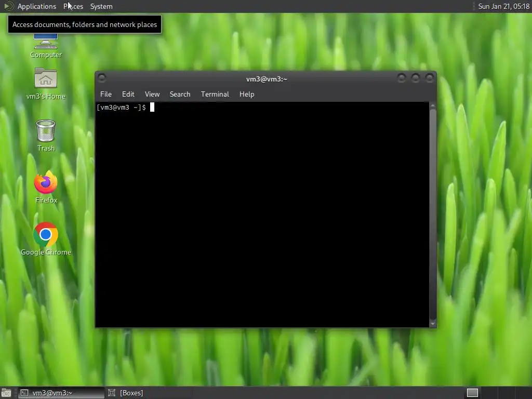Click the terminal scrollbar up arrow
This screenshot has width=532, height=399.
coord(433,106)
